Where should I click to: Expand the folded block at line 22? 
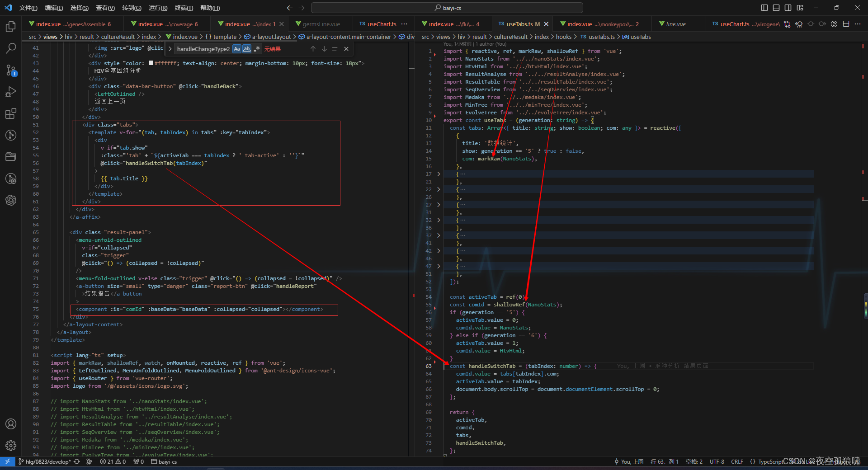click(x=439, y=189)
